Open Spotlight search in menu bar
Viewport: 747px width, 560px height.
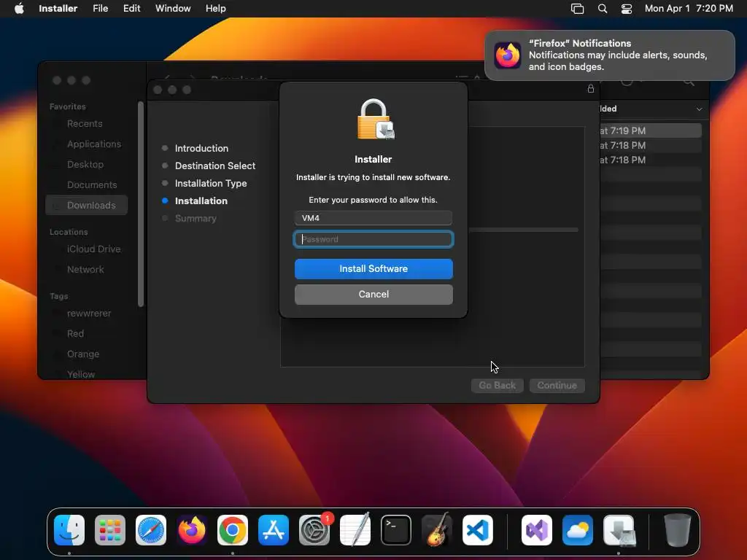(602, 9)
